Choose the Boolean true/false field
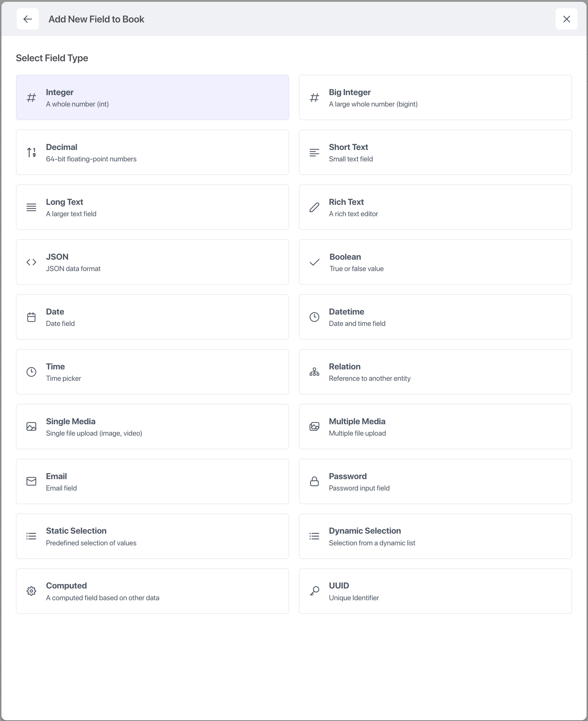588x721 pixels. pyautogui.click(x=435, y=262)
